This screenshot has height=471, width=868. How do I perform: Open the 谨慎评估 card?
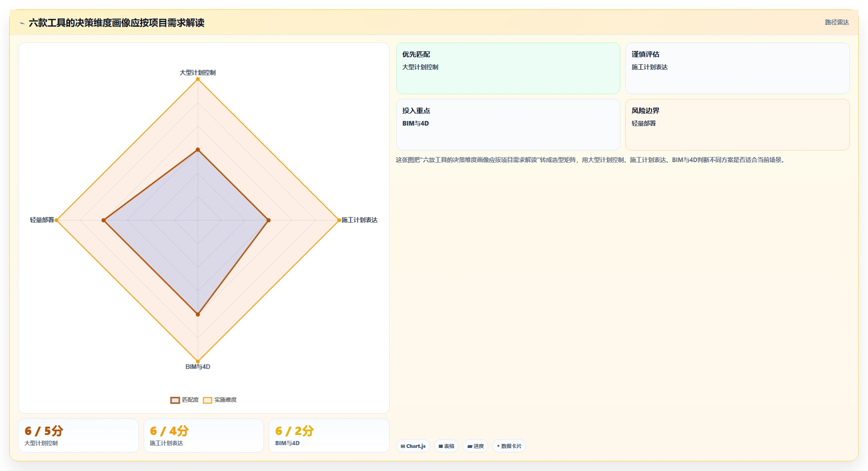click(737, 68)
